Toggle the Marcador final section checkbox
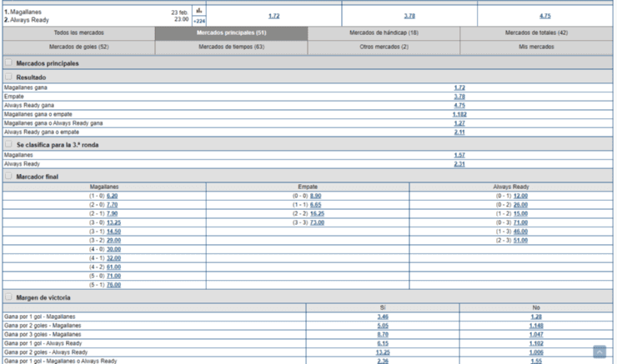Viewport: 617px width, 364px height. coord(8,176)
